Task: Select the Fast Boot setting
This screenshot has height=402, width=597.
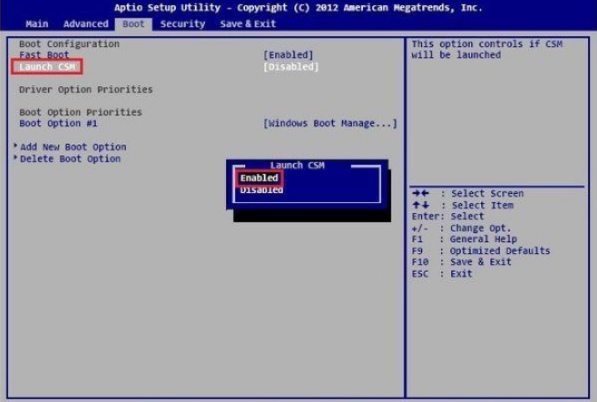Action: coord(44,55)
